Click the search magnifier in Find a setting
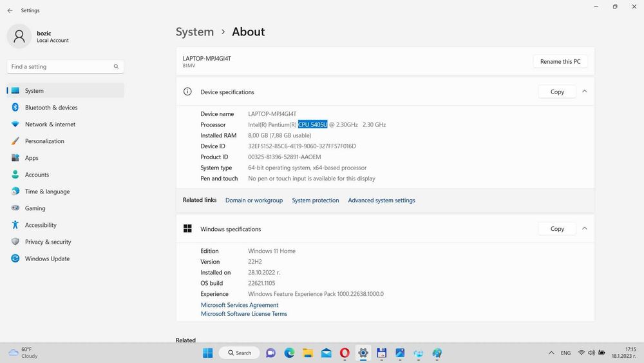Screen dimensions: 644x363 pos(116,66)
